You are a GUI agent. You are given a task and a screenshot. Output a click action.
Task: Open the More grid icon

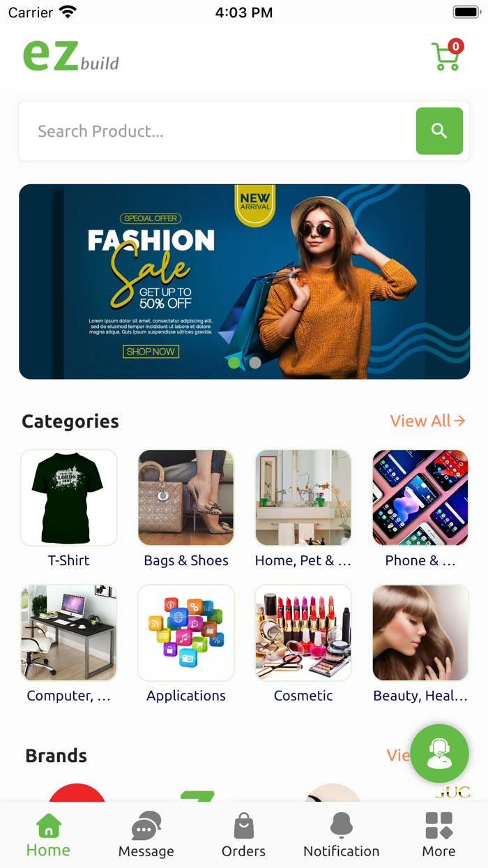[x=439, y=825]
